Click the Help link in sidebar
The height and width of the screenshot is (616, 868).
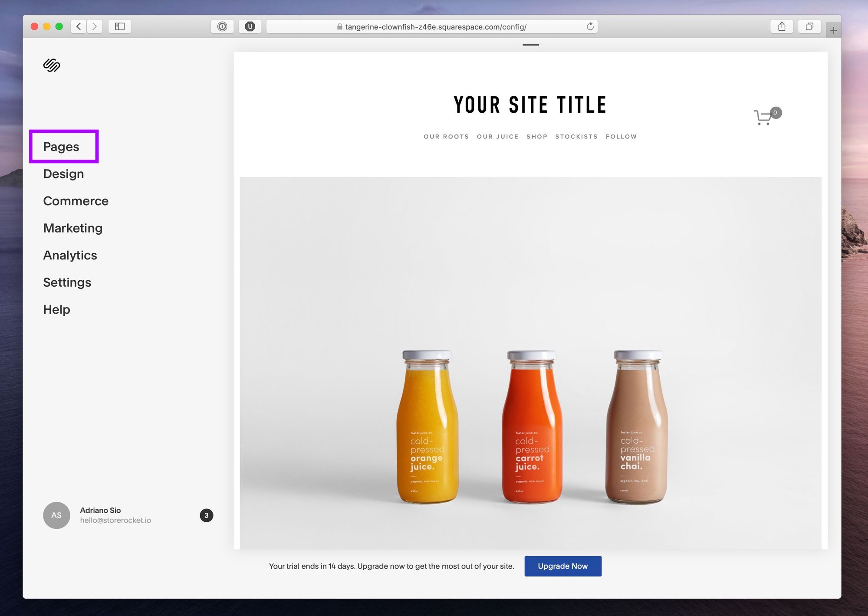pyautogui.click(x=57, y=309)
